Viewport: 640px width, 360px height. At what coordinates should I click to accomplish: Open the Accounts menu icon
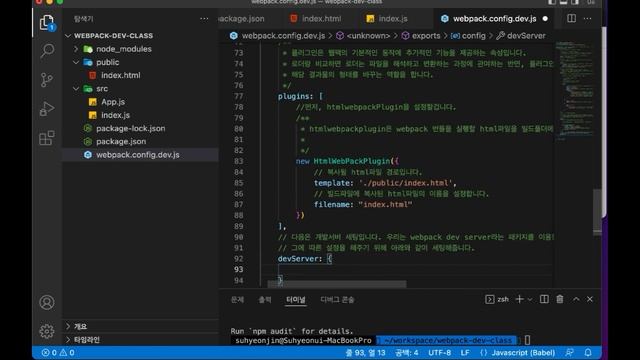click(47, 302)
